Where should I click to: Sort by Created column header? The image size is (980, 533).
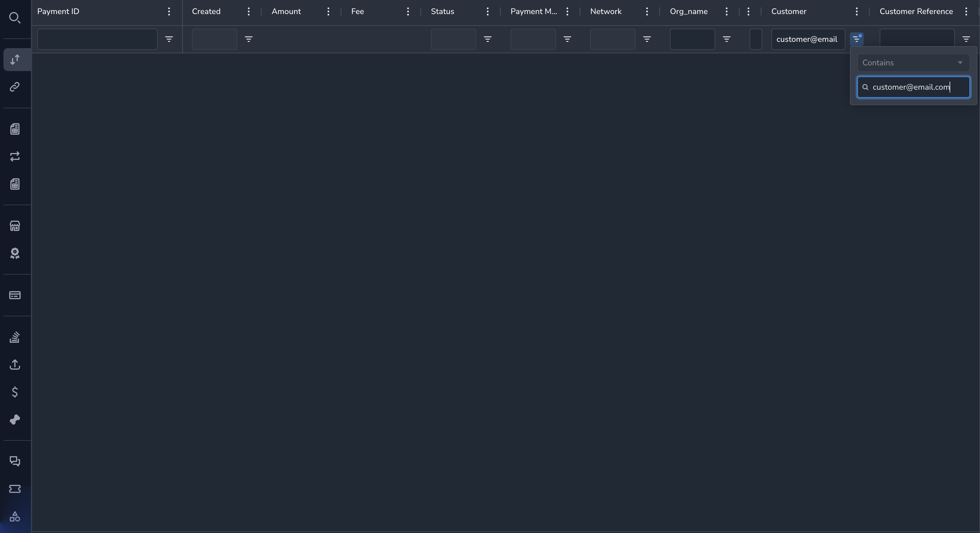click(206, 11)
